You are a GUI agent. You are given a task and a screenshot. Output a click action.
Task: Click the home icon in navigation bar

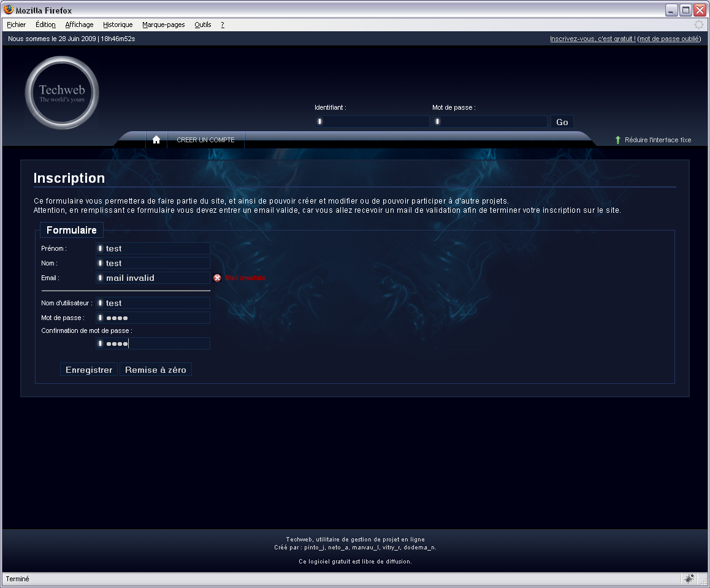tap(156, 140)
